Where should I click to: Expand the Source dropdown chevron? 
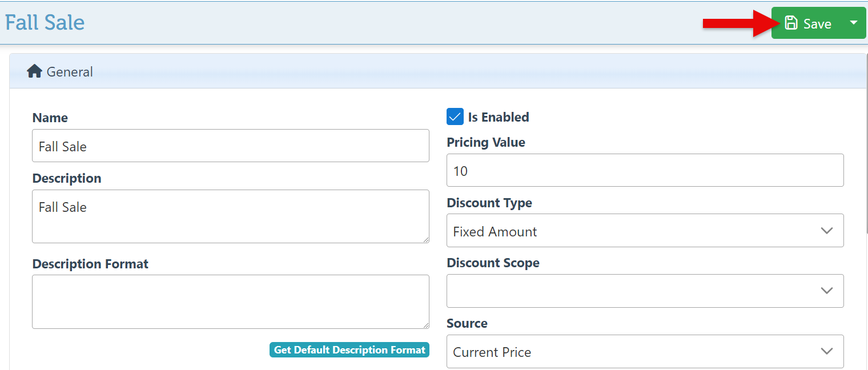point(826,351)
